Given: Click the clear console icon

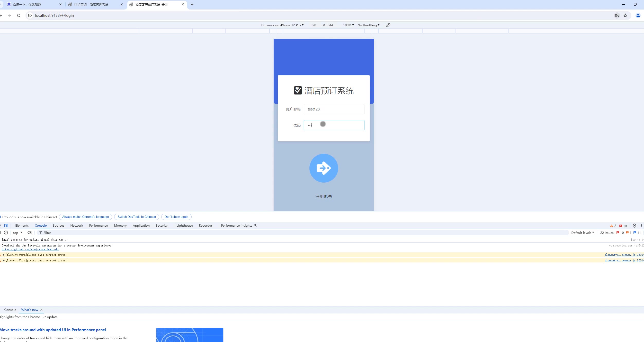Looking at the screenshot, I should point(6,233).
